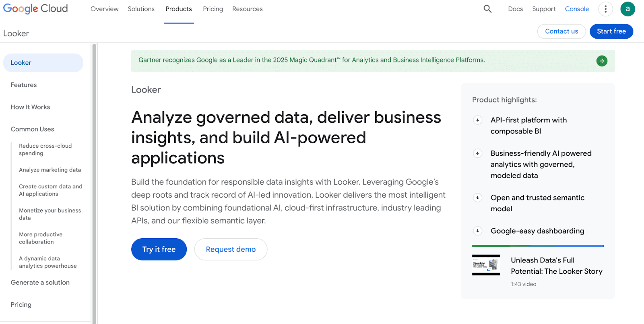Go to Generate a solution sidebar item
The image size is (644, 324).
(40, 283)
